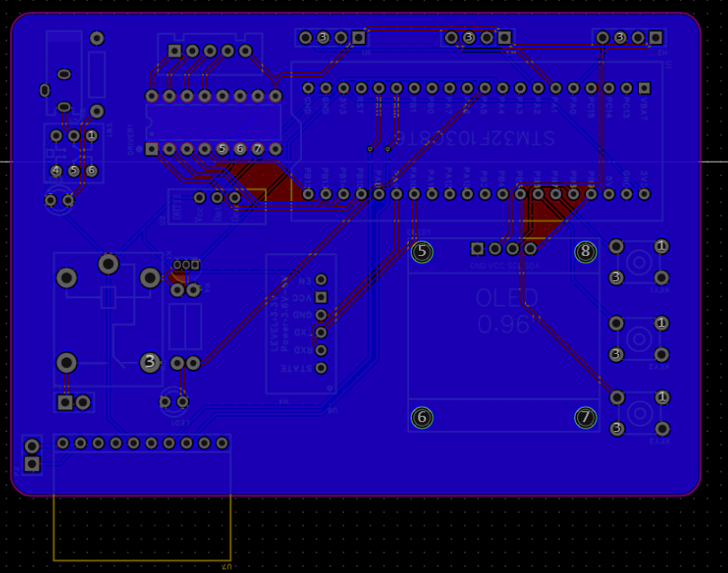Select the SDA pad of the OLED header
Image resolution: width=728 pixels, height=573 pixels.
coord(530,249)
